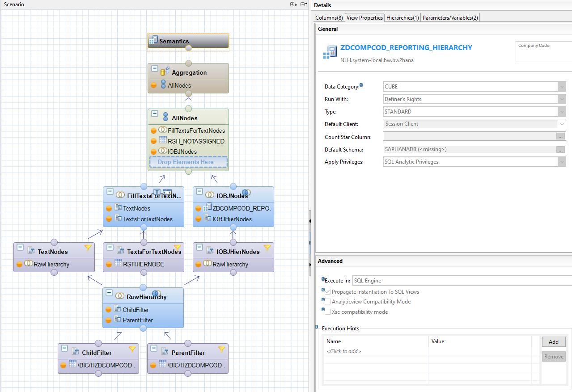Click the ZDCOMPCOD_REPORTING_HIERARCHY link

click(x=407, y=47)
